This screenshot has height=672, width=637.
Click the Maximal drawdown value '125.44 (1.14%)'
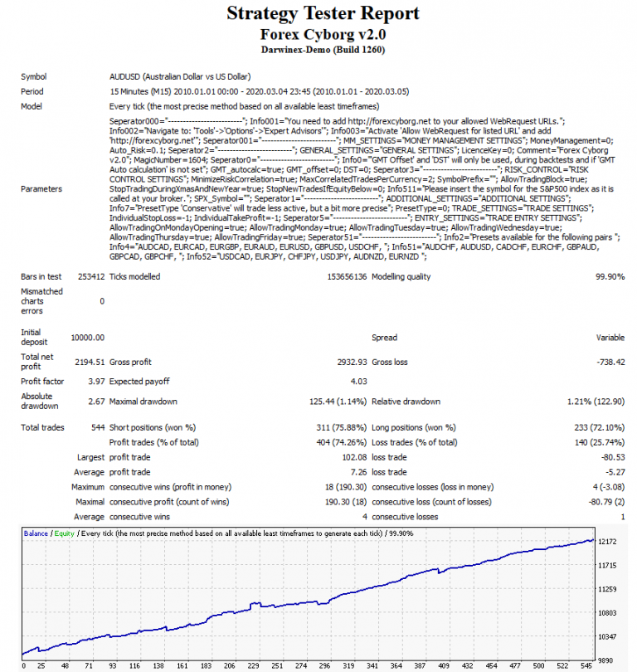pyautogui.click(x=338, y=402)
